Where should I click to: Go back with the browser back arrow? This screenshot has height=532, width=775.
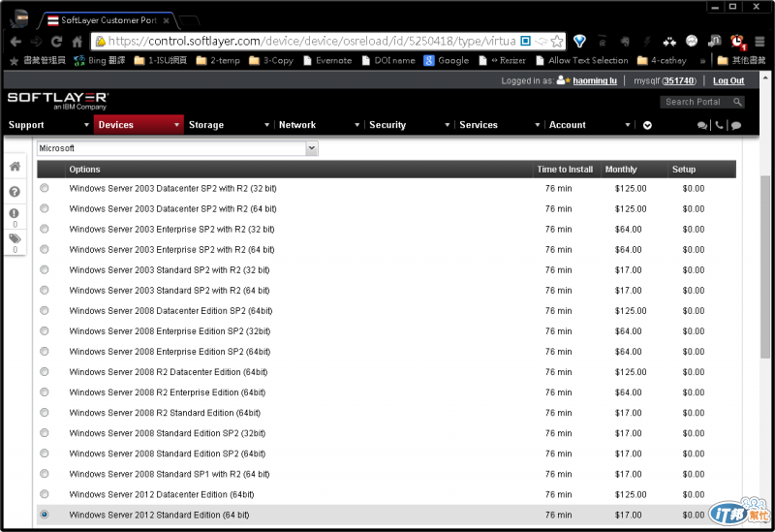15,42
